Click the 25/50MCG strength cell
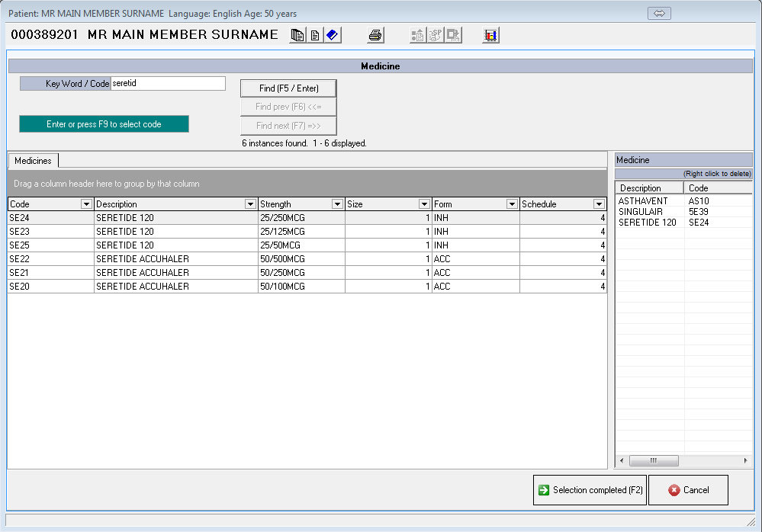The width and height of the screenshot is (762, 532). tap(301, 245)
